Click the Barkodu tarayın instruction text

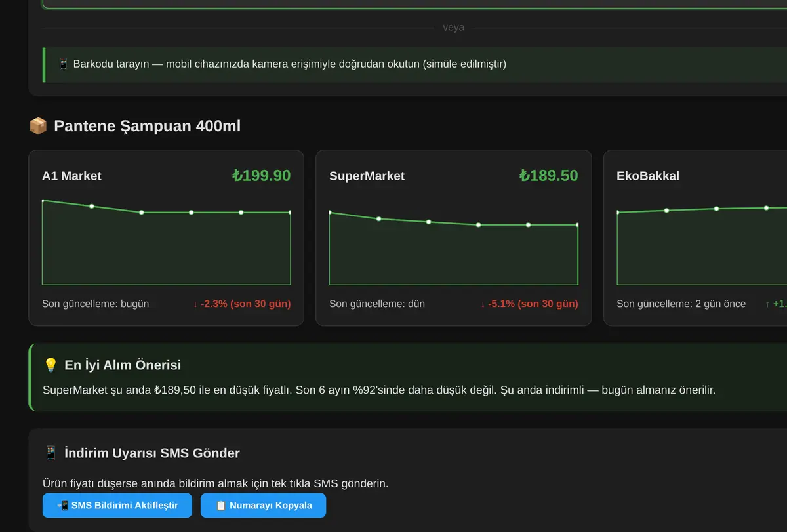tap(289, 64)
